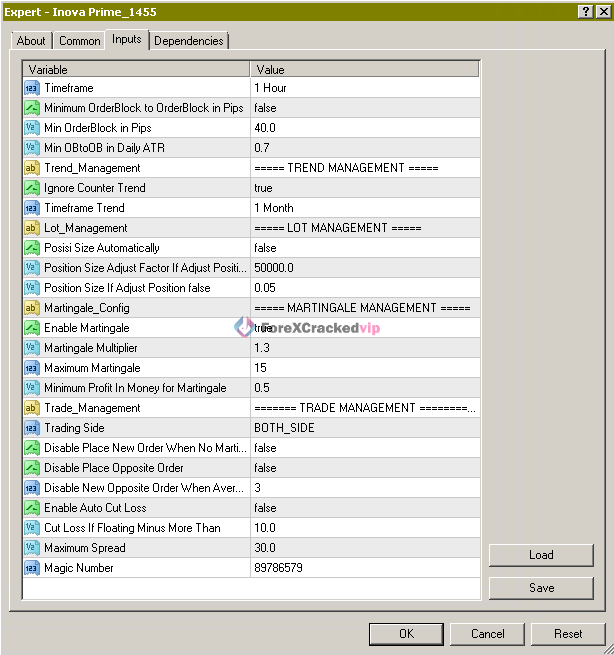Click the icon beside the Timeframe variable

click(31, 88)
